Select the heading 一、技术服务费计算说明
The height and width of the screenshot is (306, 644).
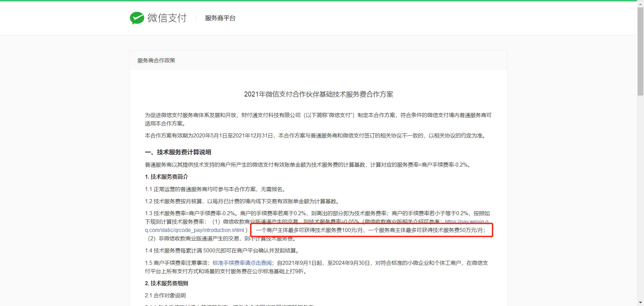pyautogui.click(x=178, y=152)
